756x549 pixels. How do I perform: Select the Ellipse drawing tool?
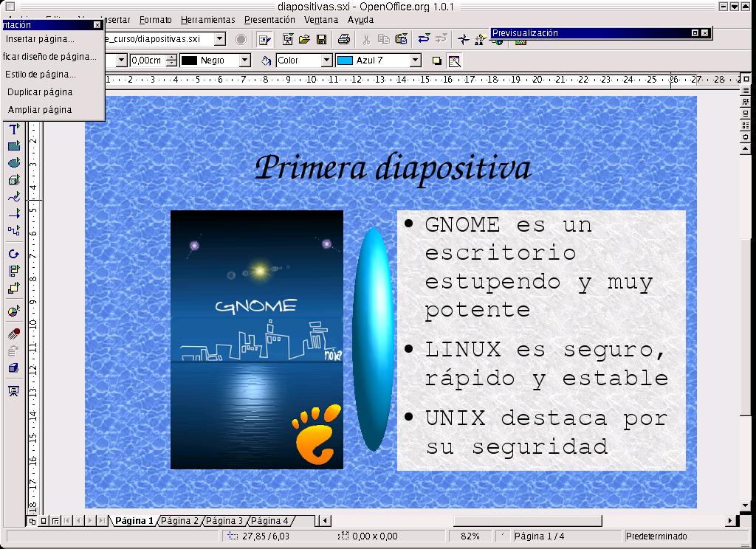[13, 163]
